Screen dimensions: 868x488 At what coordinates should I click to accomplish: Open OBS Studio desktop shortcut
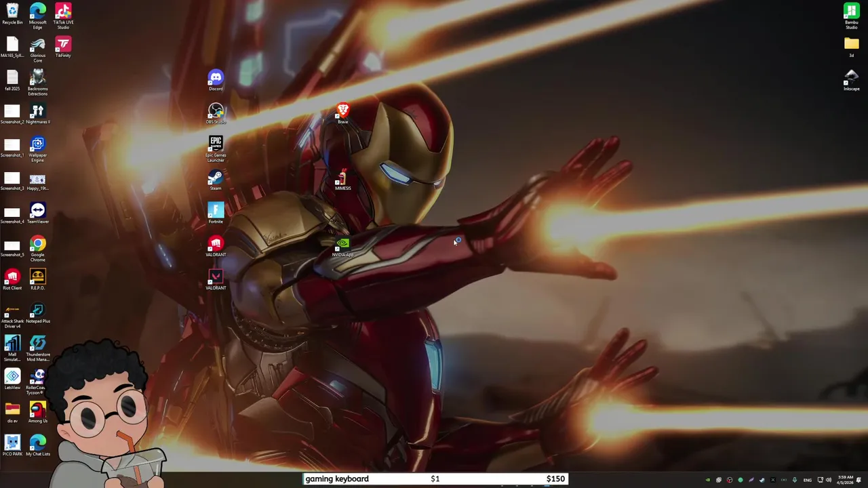pyautogui.click(x=216, y=113)
